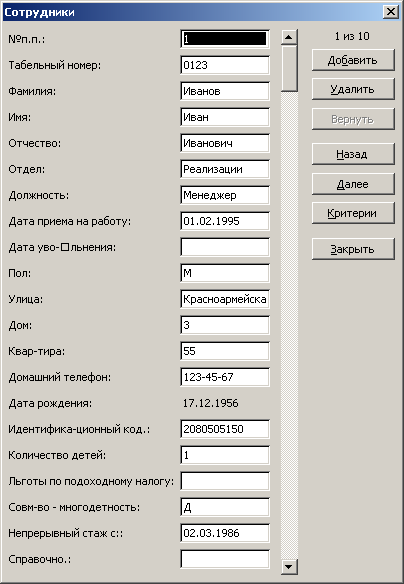Screen dimensions: 404x584
Task: Click the Дата приема на работу field
Action: (225, 221)
